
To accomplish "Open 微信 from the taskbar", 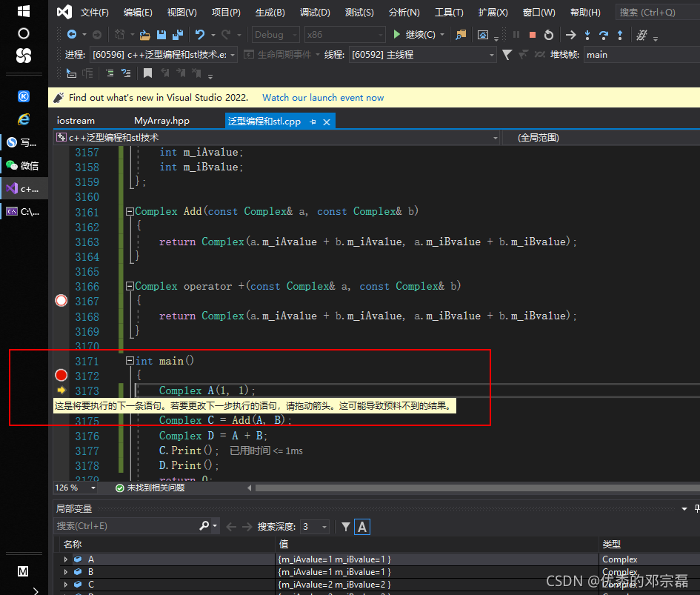I will tap(23, 166).
